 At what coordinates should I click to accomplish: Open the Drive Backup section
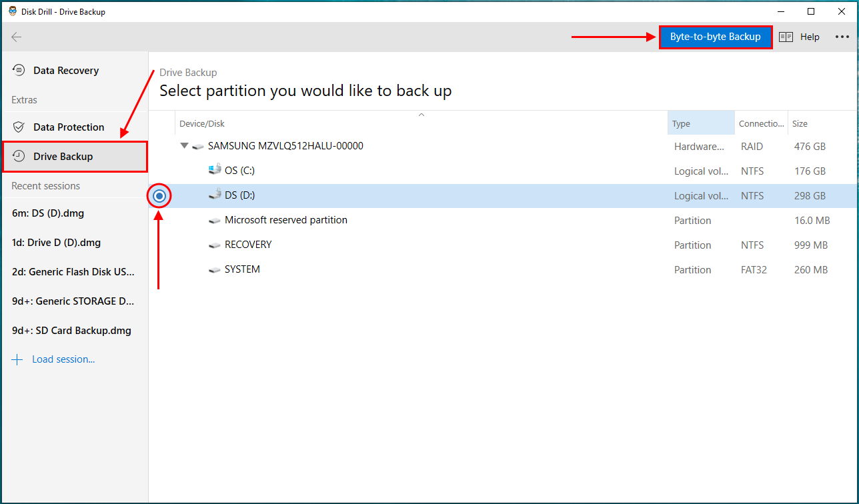(75, 156)
